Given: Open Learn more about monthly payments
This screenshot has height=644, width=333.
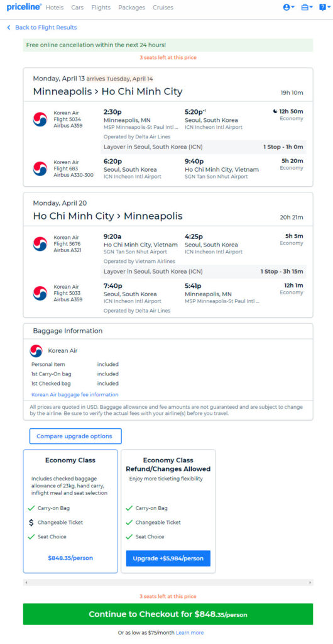Looking at the screenshot, I should click(x=190, y=633).
